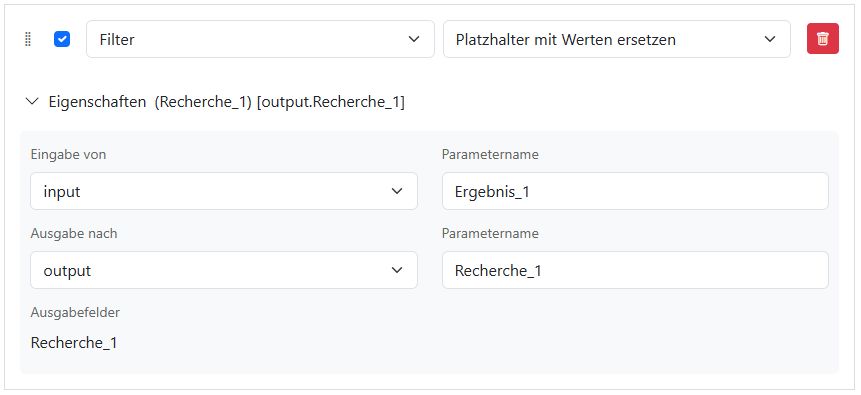Click the chevron beside the 'input' value

point(397,191)
